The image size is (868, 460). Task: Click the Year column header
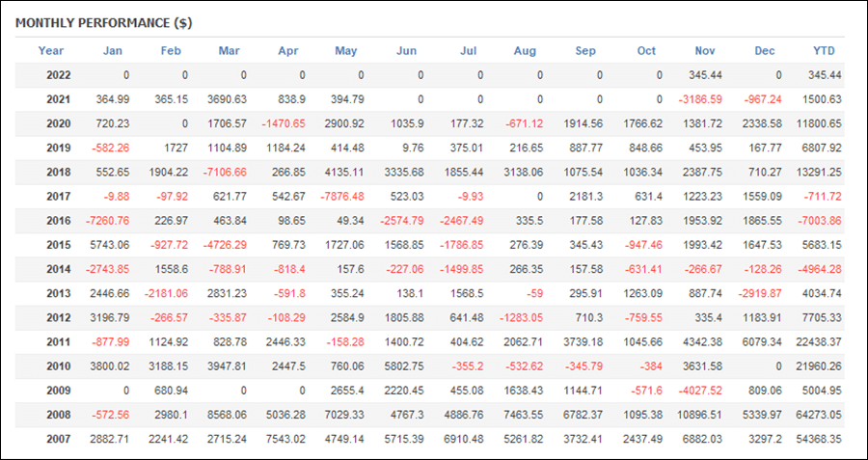tap(51, 51)
